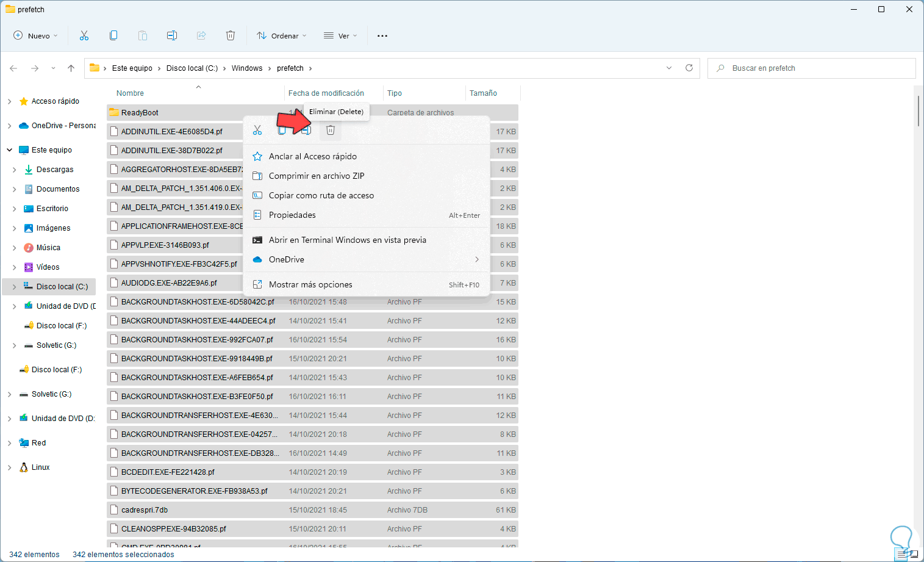Click the Copy icon in the toolbar
924x562 pixels.
(x=113, y=35)
